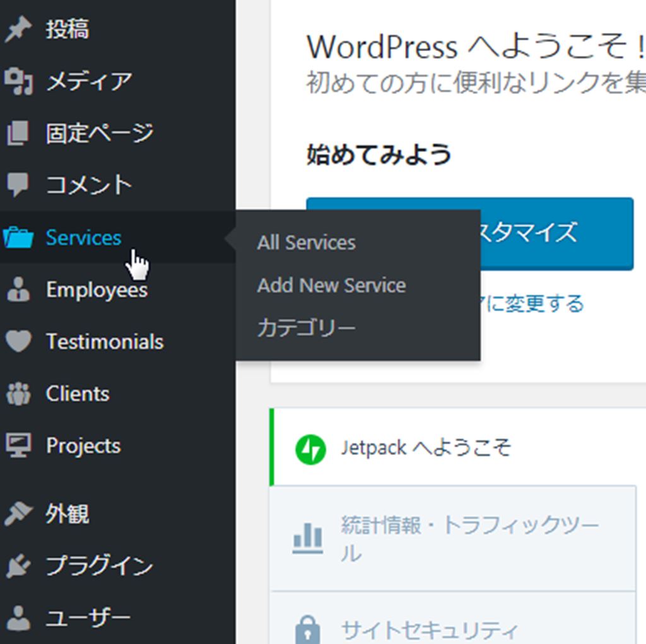The width and height of the screenshot is (646, 644).
Task: Open the サイトセキュリティ Jetpack section
Action: pos(429,628)
